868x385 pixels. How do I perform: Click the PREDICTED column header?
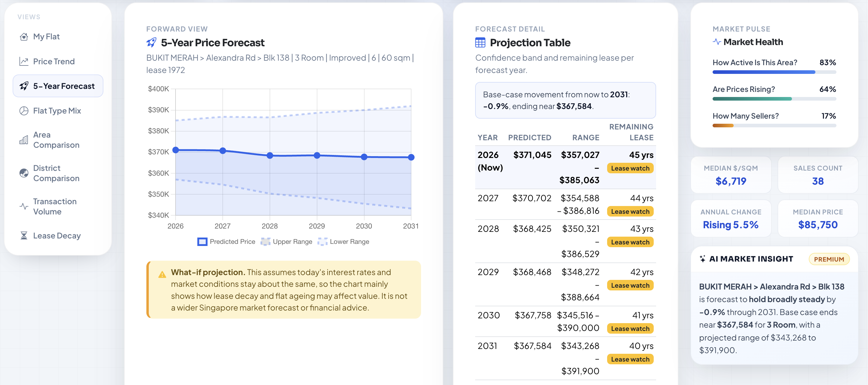pos(529,138)
